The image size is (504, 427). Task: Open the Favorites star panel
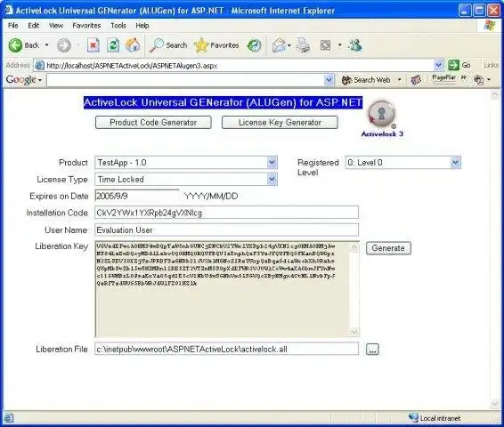pyautogui.click(x=216, y=45)
